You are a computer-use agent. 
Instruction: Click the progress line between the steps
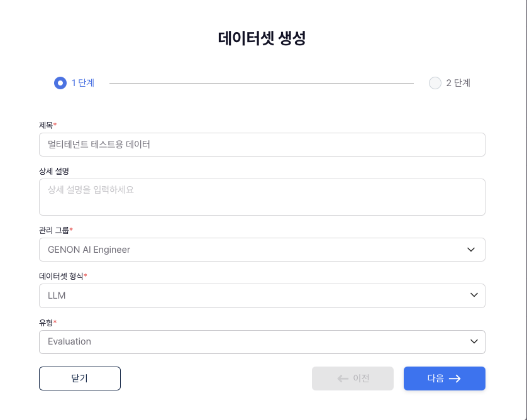tap(261, 83)
